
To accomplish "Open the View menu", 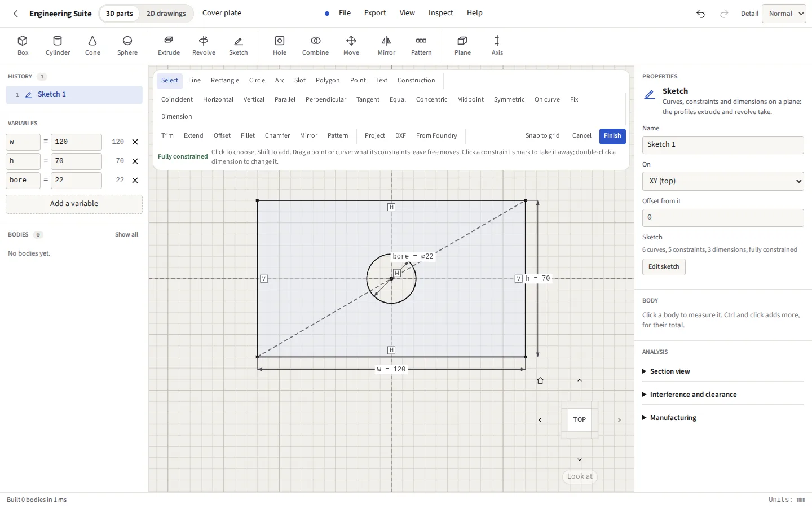I will point(407,12).
